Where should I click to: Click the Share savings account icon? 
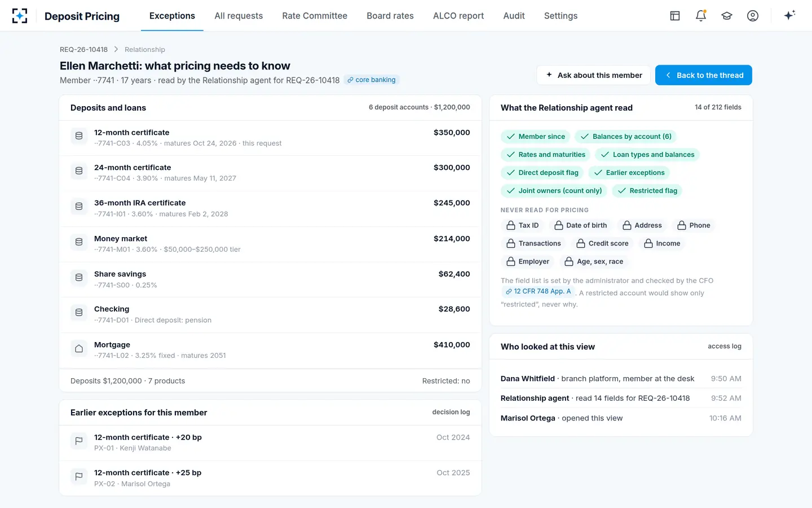79,278
